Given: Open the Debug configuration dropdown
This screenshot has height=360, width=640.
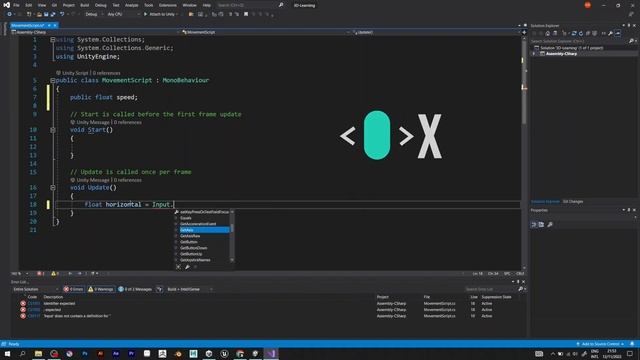Looking at the screenshot, I should point(93,14).
